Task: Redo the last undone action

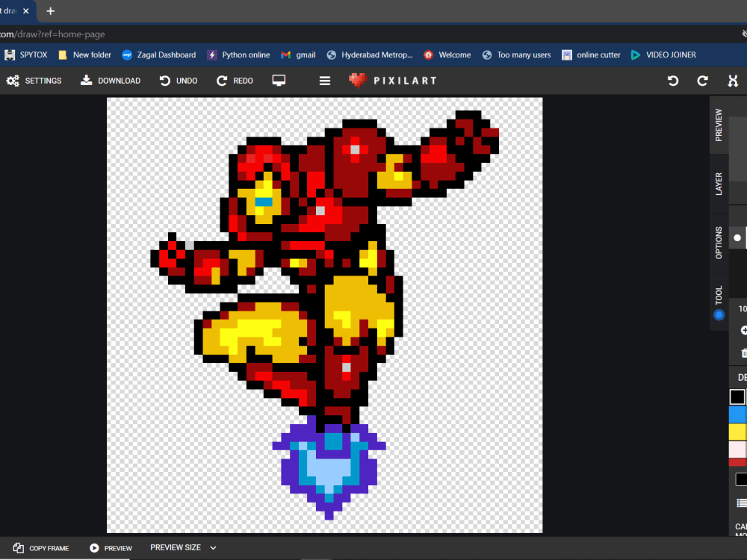Action: click(235, 81)
